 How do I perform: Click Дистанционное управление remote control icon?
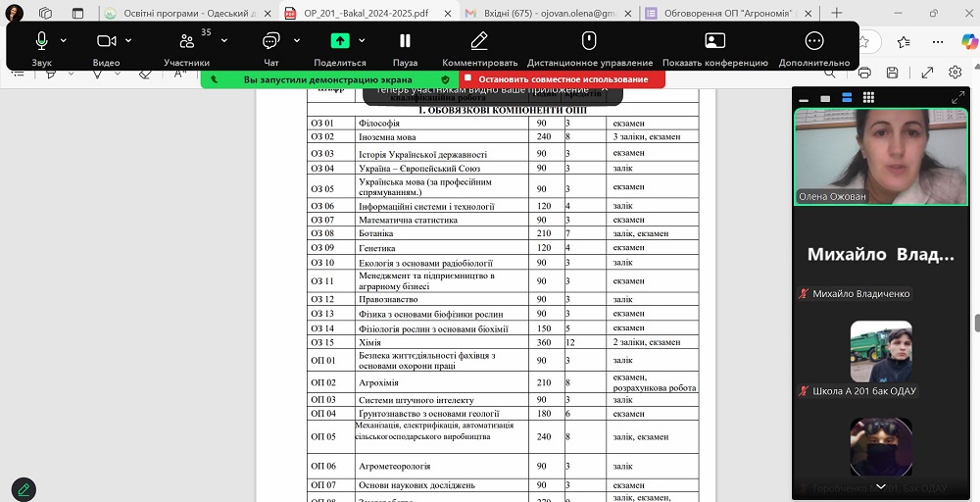point(589,41)
